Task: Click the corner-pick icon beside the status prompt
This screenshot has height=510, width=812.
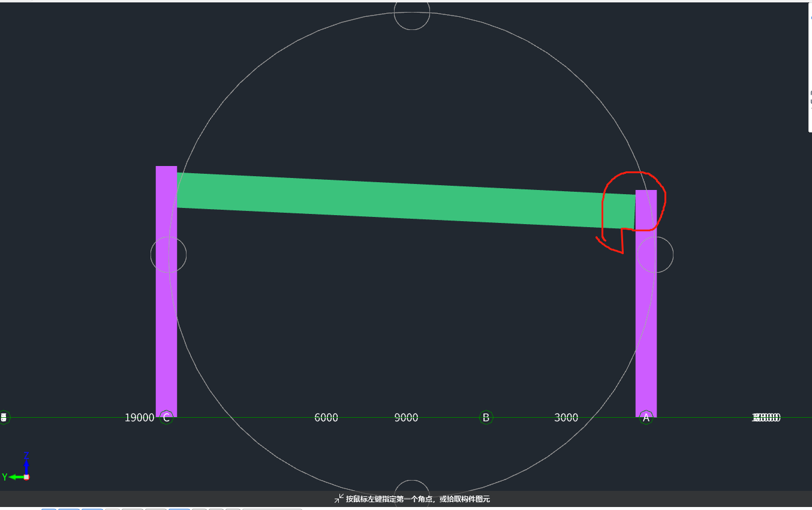Action: tap(339, 499)
